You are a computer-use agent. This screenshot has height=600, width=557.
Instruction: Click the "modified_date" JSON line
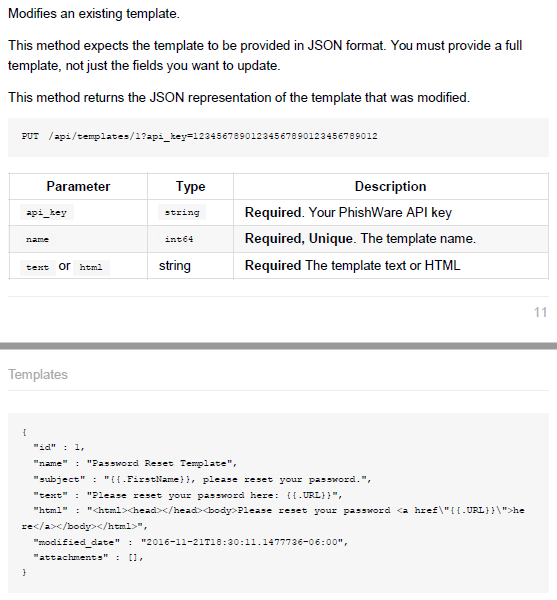coord(191,542)
